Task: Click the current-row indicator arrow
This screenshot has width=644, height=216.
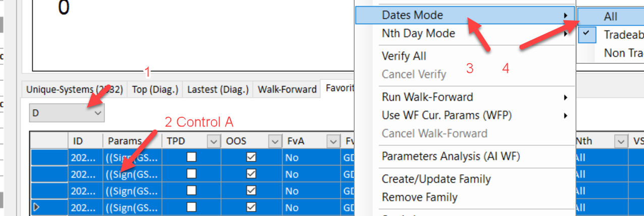Action: (36, 207)
